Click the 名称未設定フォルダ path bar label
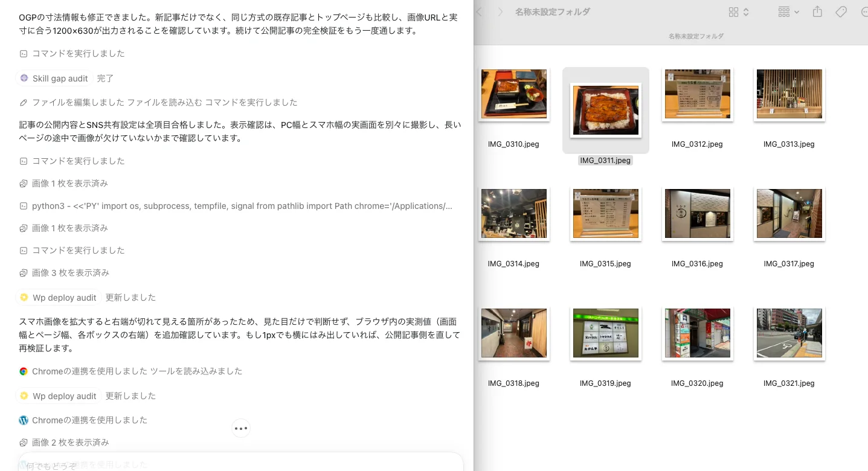This screenshot has height=471, width=868. click(x=696, y=36)
